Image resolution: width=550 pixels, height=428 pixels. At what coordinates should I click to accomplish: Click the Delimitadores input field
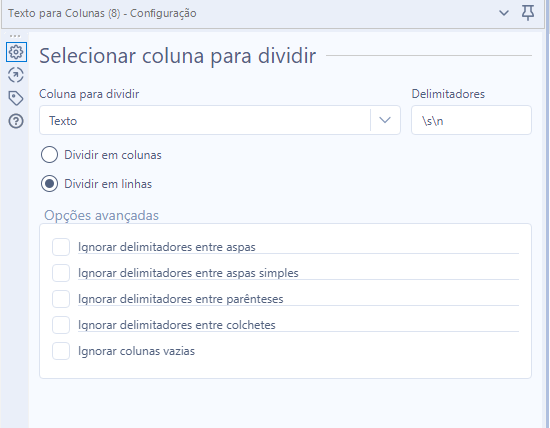471,120
